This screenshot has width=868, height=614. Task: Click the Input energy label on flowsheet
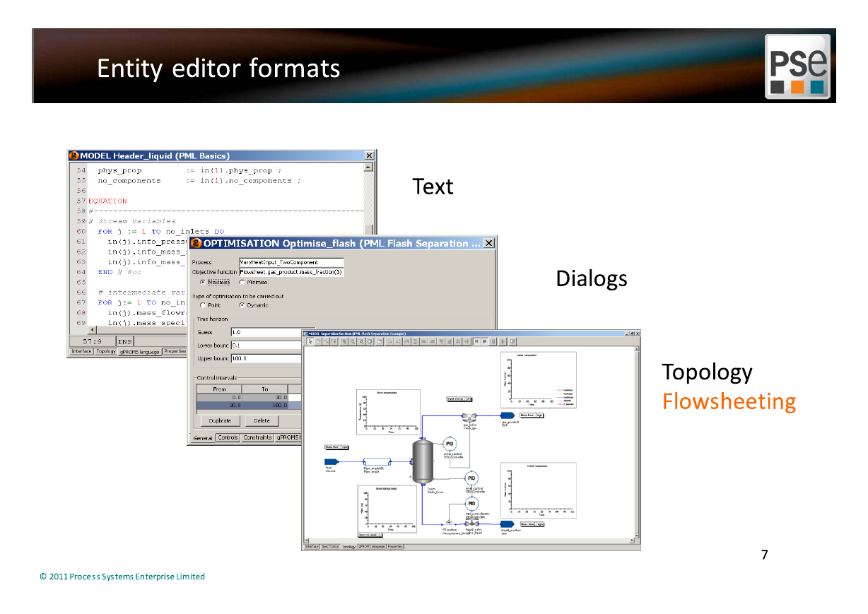click(x=459, y=399)
